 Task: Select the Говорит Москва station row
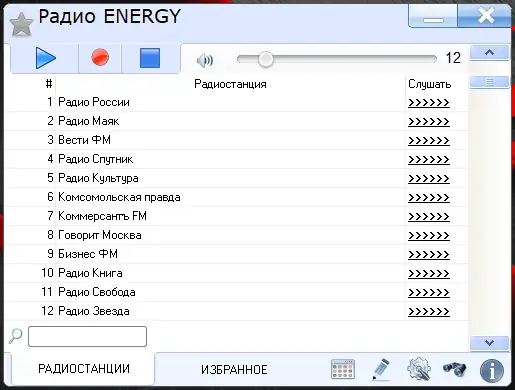[x=236, y=235]
